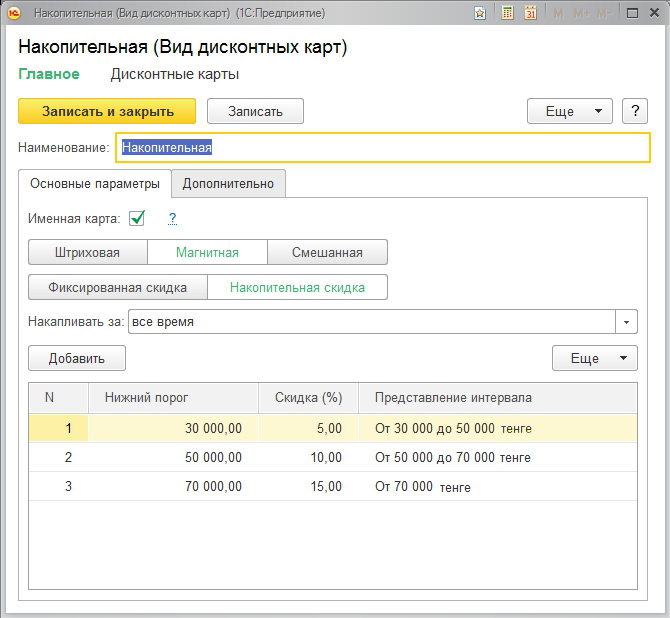Switch to Главное section
Viewport: 670px width, 618px height.
(49, 74)
